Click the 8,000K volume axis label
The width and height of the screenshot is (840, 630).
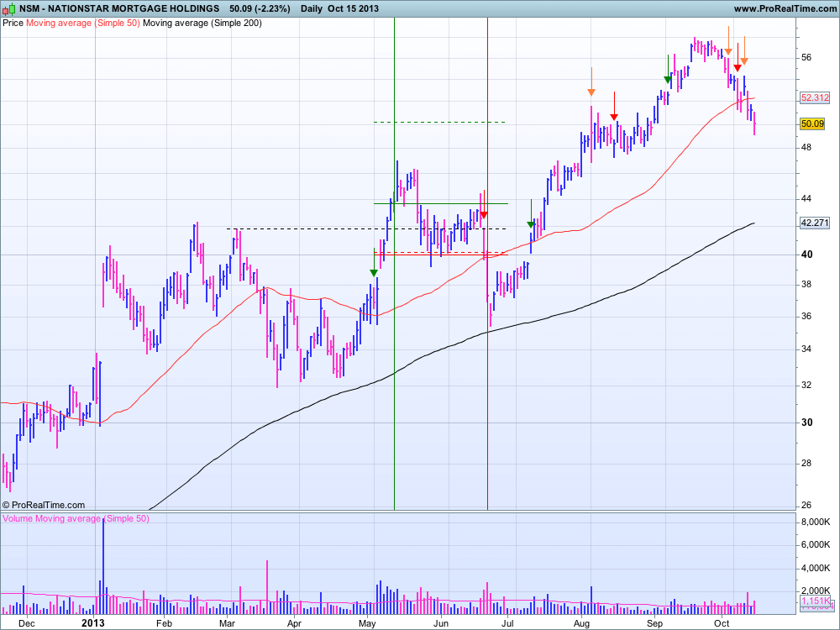click(x=817, y=522)
